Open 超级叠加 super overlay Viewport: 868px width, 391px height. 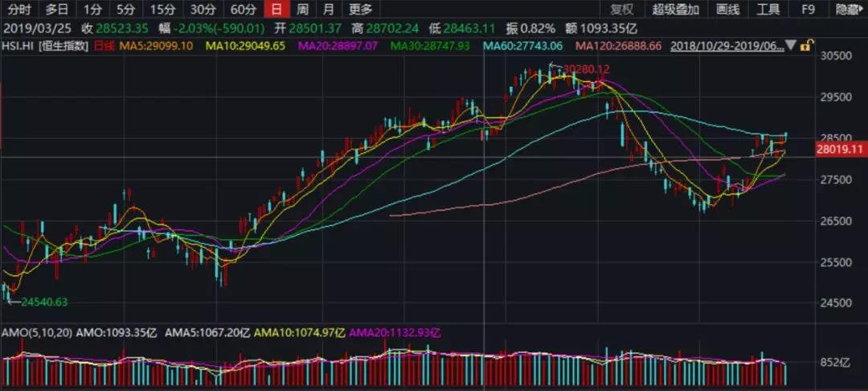click(675, 9)
